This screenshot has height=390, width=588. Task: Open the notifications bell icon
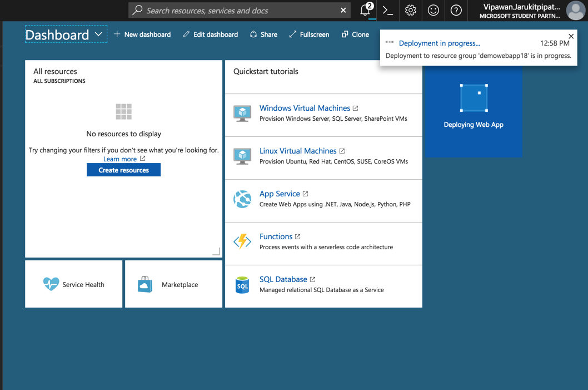tap(365, 11)
